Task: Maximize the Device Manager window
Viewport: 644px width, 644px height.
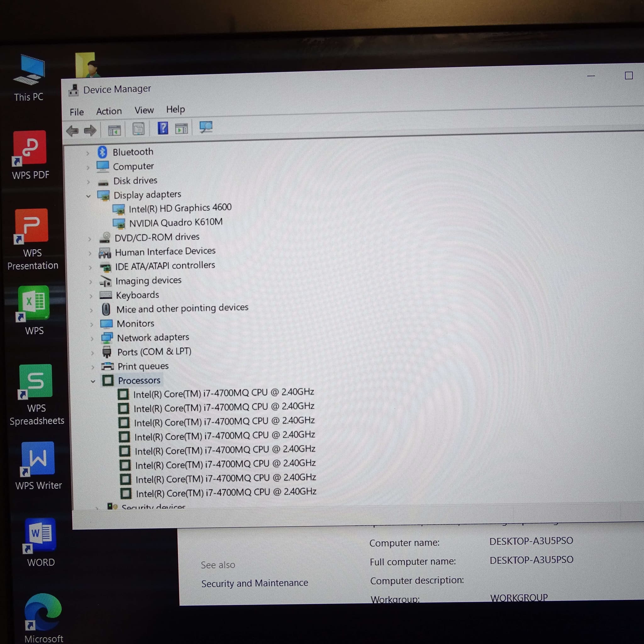Action: 628,76
